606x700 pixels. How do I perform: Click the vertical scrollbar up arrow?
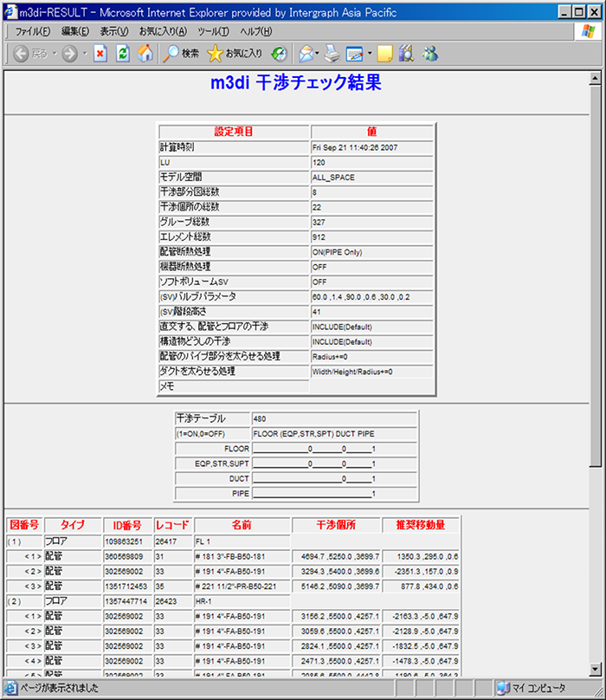click(596, 79)
